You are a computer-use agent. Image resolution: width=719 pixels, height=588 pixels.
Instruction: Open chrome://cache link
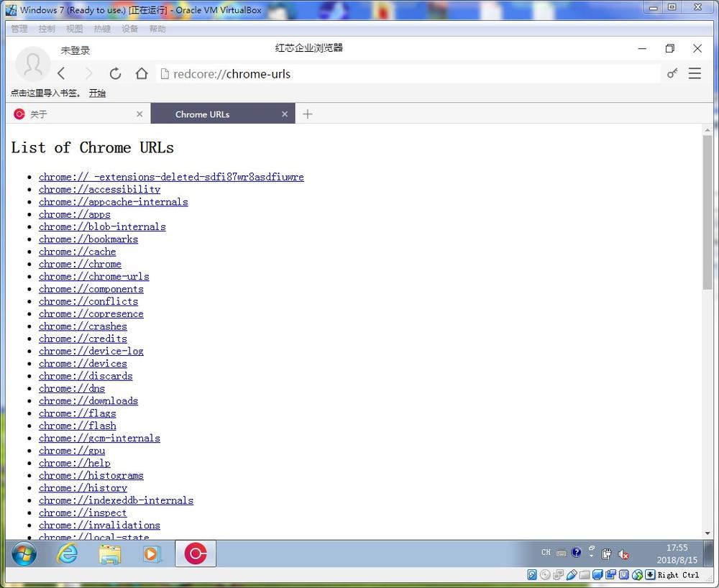[78, 252]
